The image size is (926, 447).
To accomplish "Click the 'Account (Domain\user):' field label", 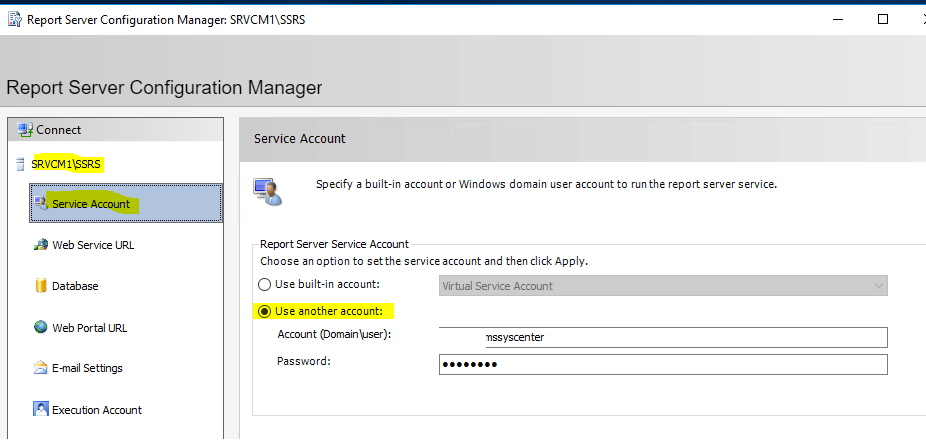I will (335, 334).
